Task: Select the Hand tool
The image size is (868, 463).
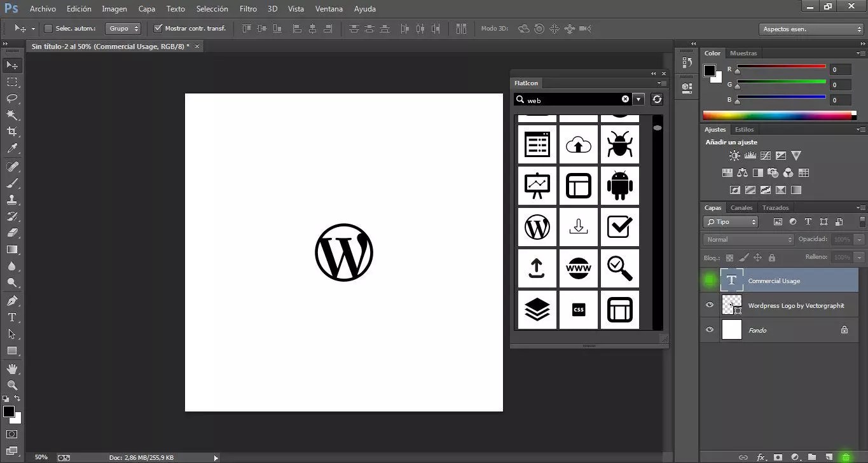Action: (12, 369)
